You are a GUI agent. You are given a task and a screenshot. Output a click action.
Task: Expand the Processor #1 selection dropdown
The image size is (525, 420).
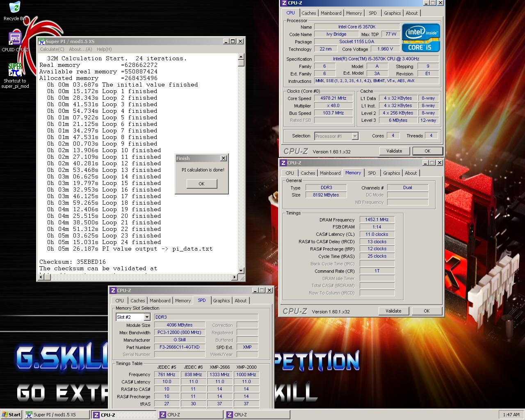355,136
